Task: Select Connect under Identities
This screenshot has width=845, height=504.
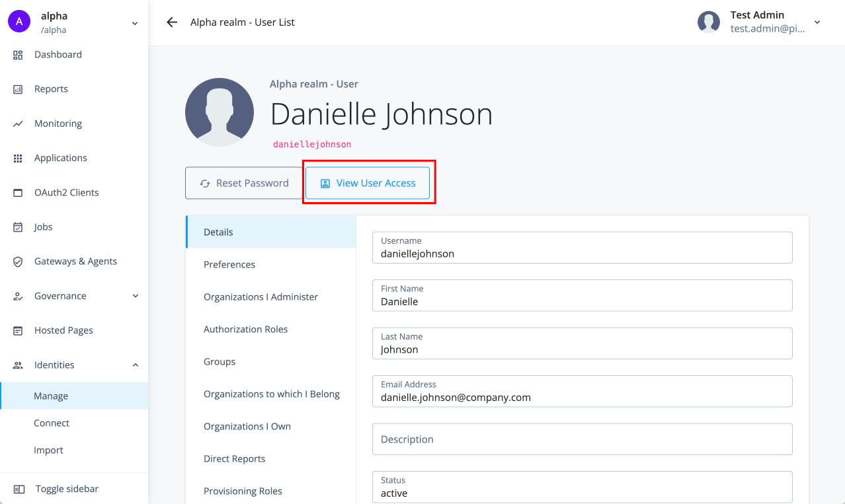Action: 52,423
